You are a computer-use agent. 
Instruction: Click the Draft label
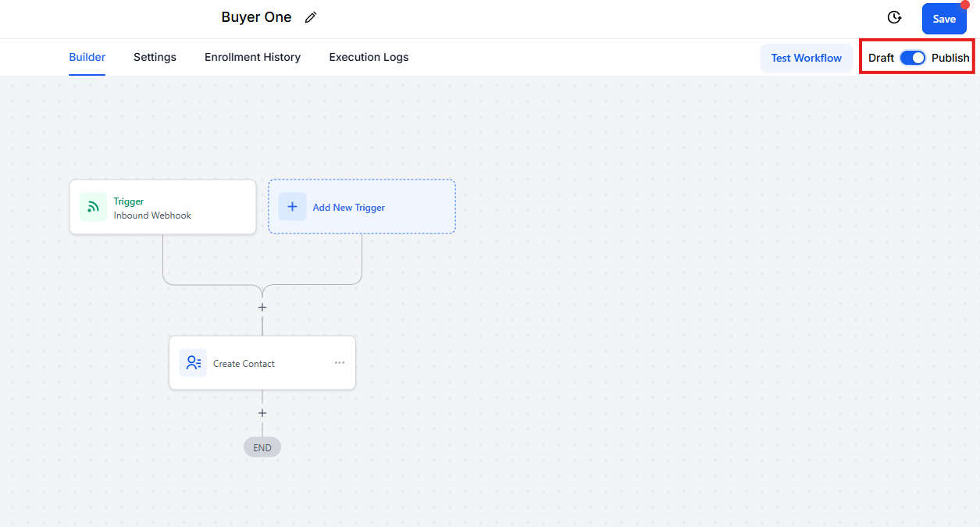click(x=881, y=58)
